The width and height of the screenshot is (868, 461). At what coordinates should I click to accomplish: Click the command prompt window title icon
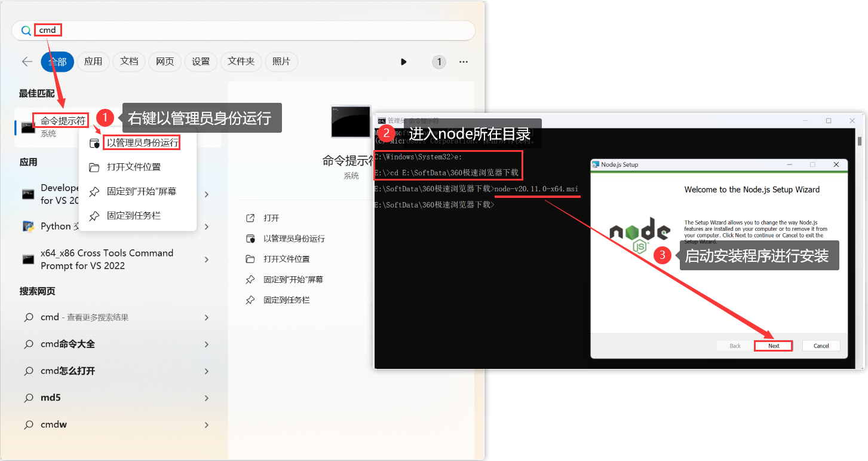point(381,121)
